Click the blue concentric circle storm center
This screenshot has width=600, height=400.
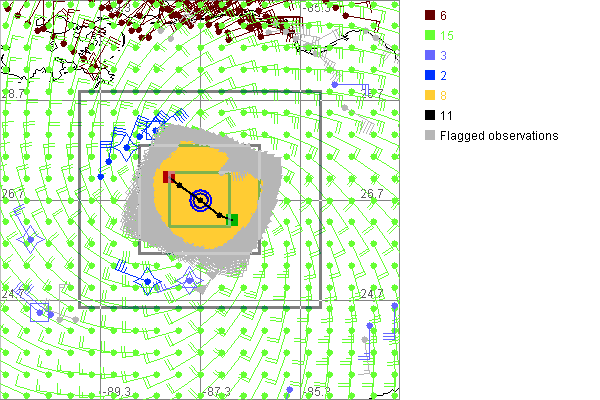[x=201, y=200]
